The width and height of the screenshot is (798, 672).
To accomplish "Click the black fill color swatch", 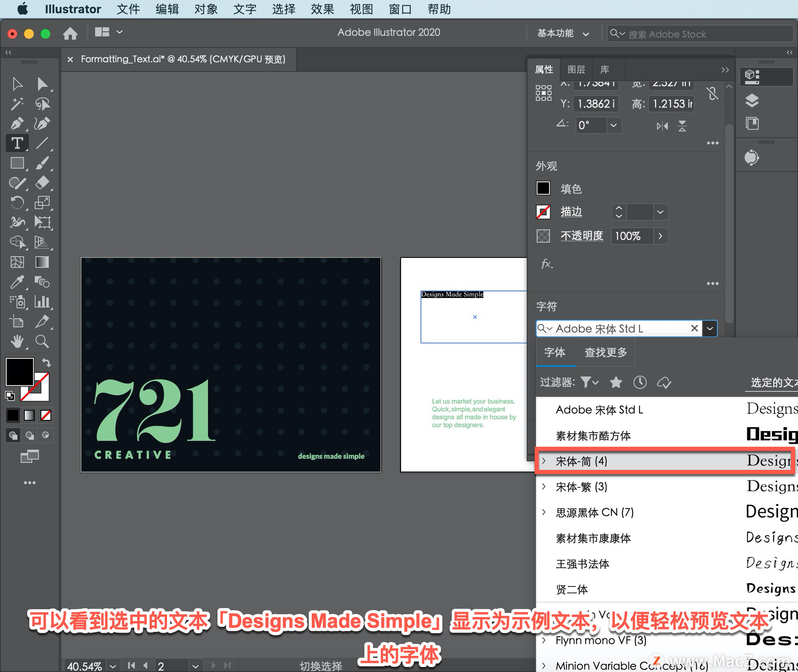I will click(x=19, y=372).
